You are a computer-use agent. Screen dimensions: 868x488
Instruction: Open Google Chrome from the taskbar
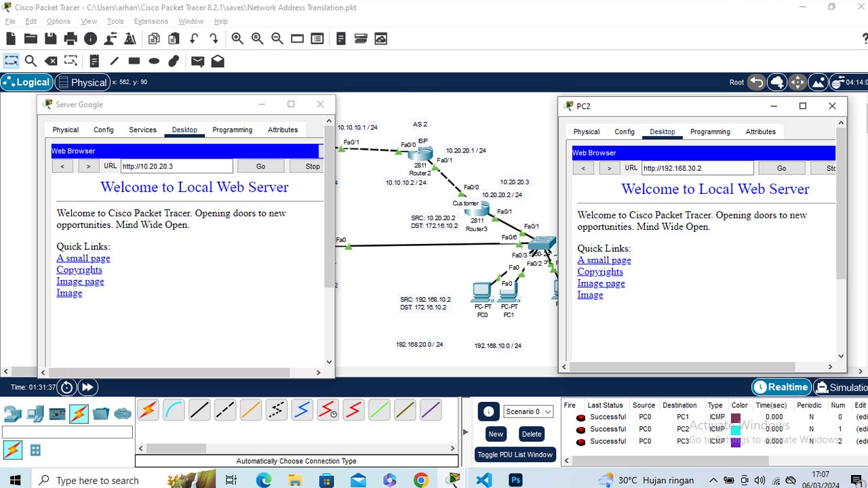(421, 481)
